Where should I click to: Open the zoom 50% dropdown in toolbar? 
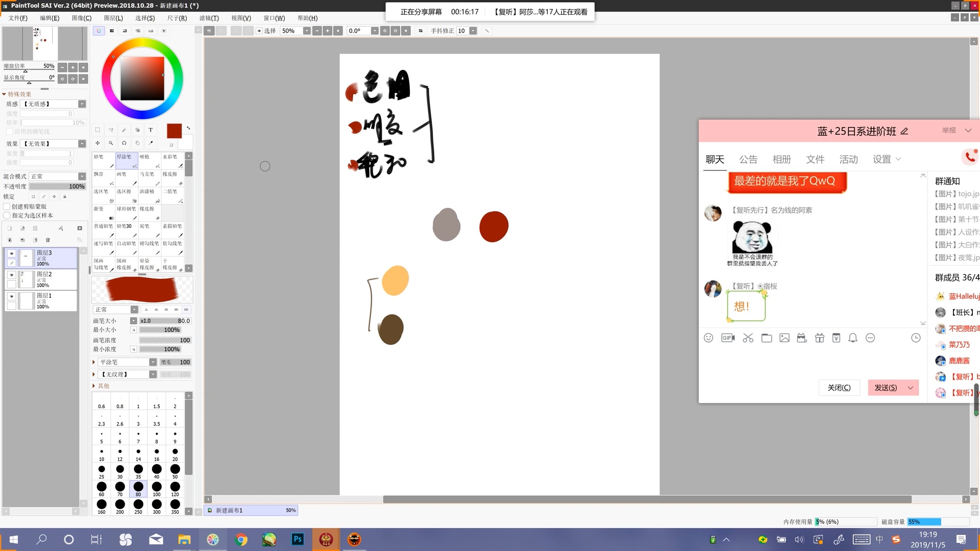(307, 31)
